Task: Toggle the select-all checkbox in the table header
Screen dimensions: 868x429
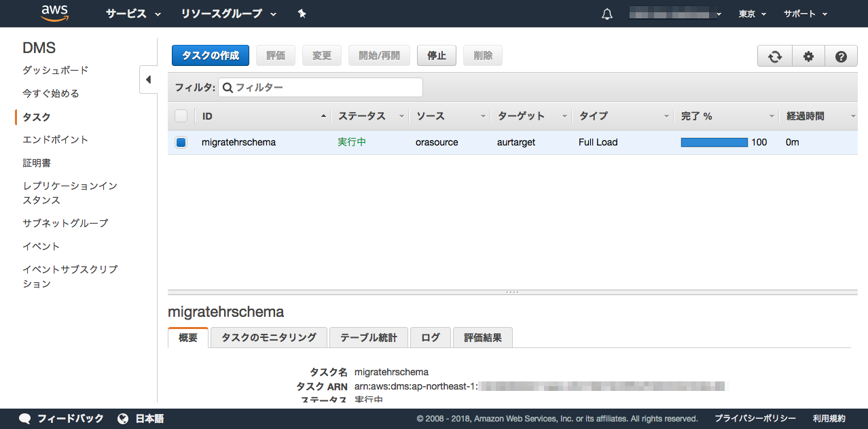Action: pyautogui.click(x=181, y=116)
